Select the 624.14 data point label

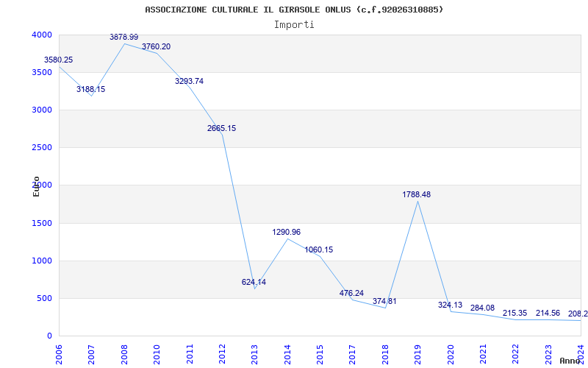tap(254, 282)
